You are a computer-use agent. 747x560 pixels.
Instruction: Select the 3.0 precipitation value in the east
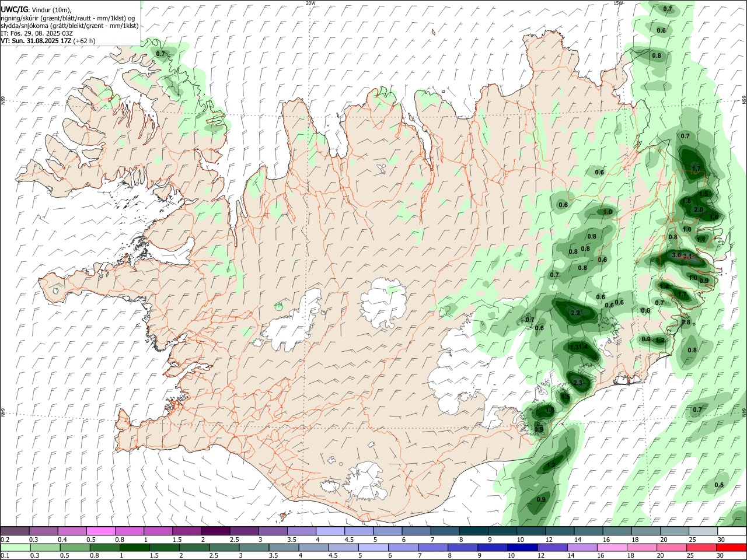[x=676, y=256]
